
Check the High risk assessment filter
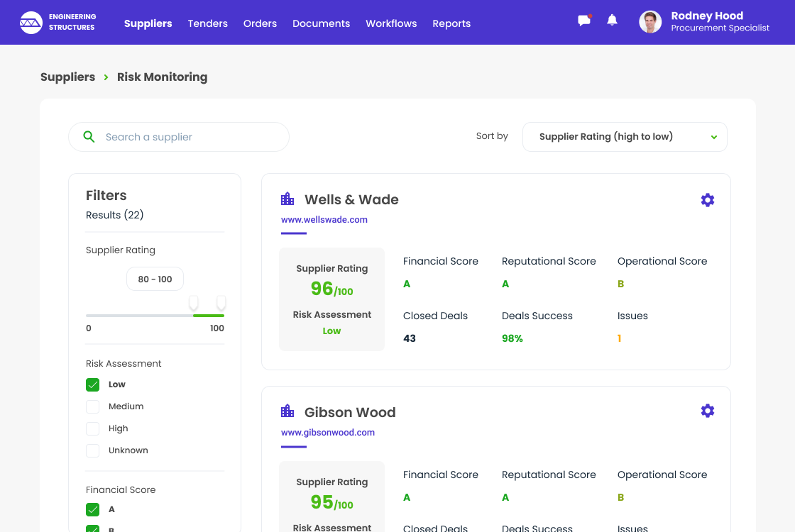coord(92,428)
